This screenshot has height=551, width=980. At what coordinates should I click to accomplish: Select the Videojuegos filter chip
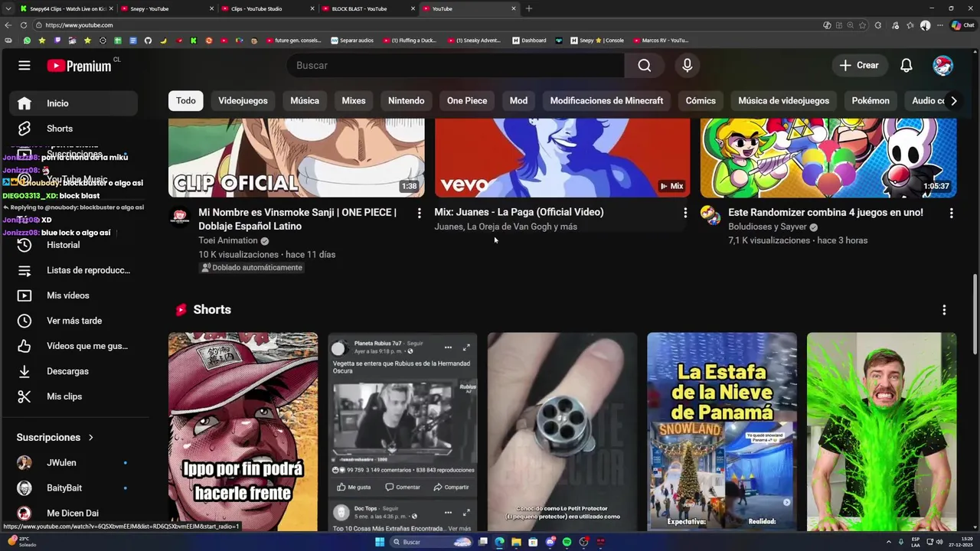(x=243, y=101)
